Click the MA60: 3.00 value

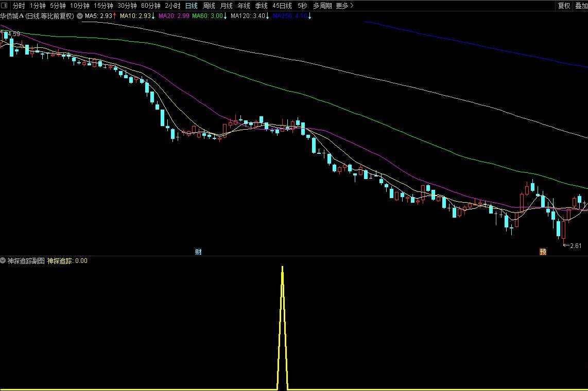click(209, 16)
